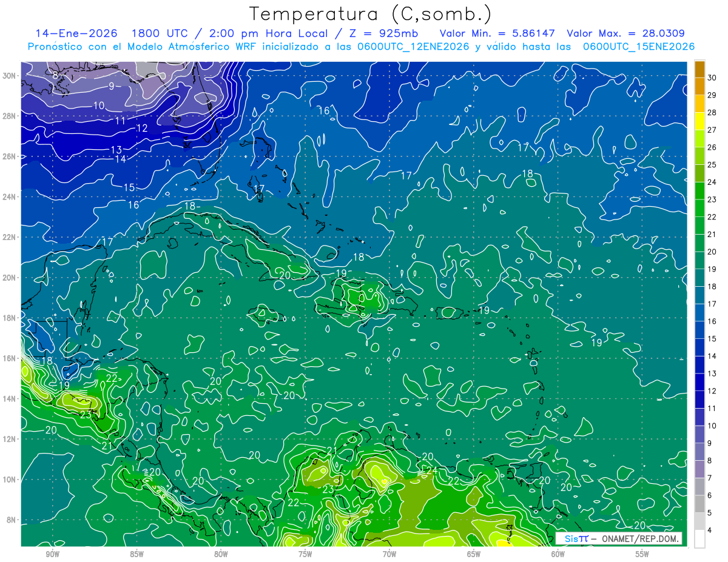This screenshot has width=728, height=562.
Task: Click the longitude axis label '90W'
Action: 52,554
